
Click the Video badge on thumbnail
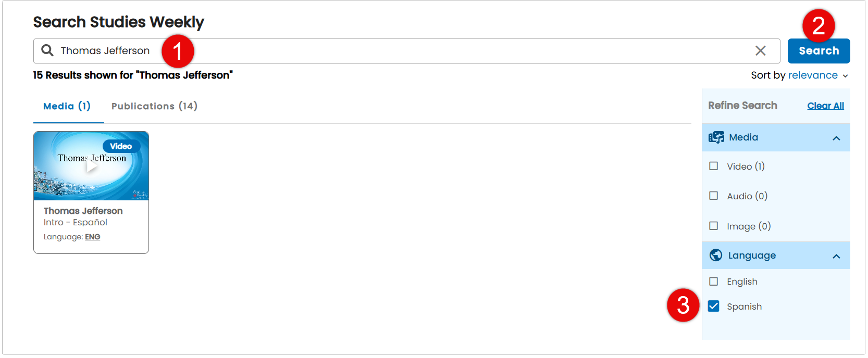[x=121, y=146]
